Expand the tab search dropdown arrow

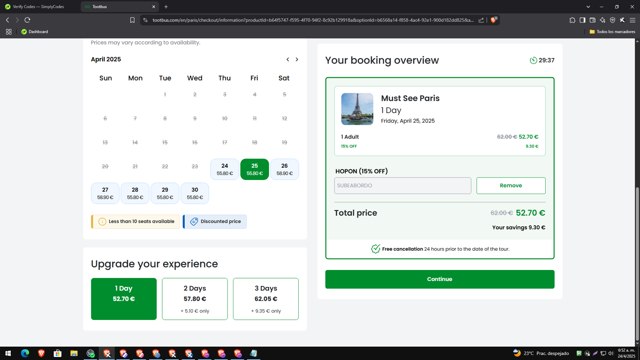(588, 7)
